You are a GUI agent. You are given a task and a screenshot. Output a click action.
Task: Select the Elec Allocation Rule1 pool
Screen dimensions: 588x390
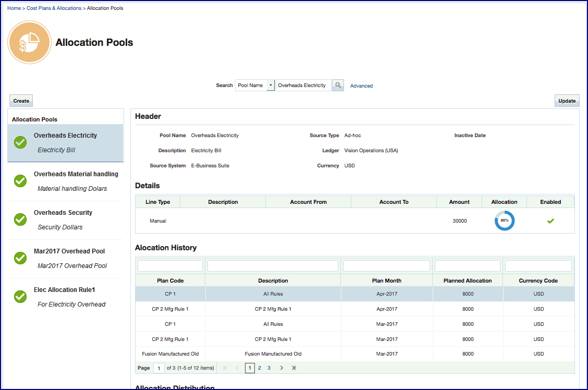(x=65, y=297)
